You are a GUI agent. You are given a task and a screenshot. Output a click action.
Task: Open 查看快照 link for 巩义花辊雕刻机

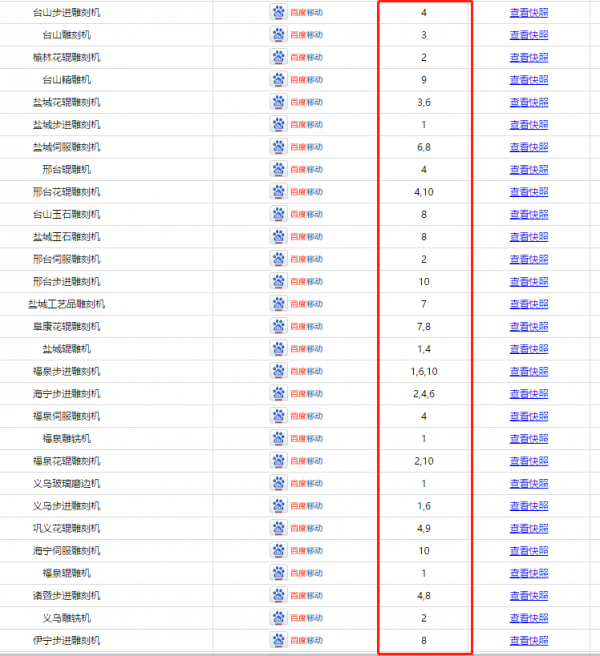pyautogui.click(x=529, y=528)
